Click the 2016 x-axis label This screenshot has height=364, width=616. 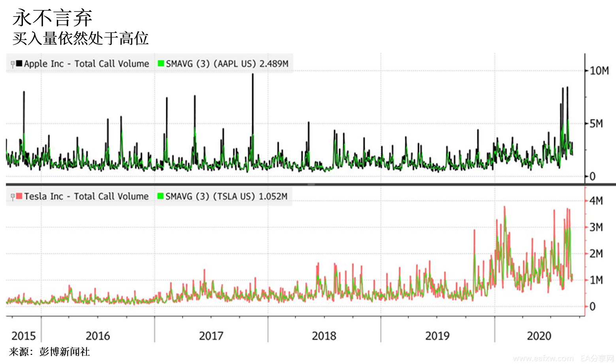pyautogui.click(x=98, y=336)
